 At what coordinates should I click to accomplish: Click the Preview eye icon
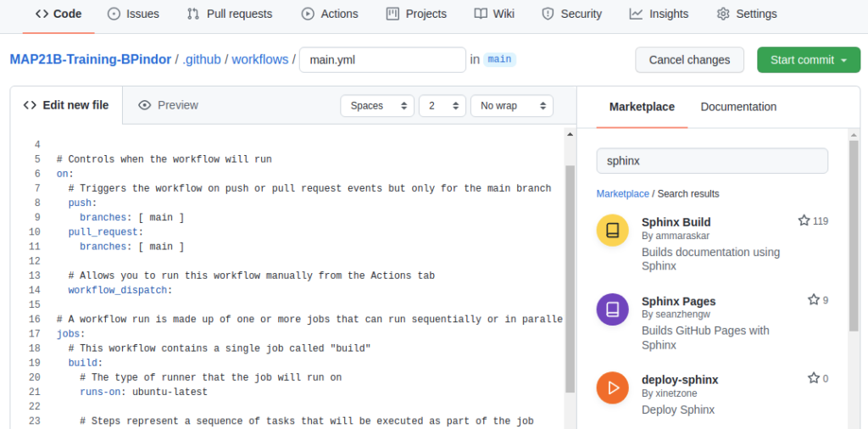coord(144,105)
